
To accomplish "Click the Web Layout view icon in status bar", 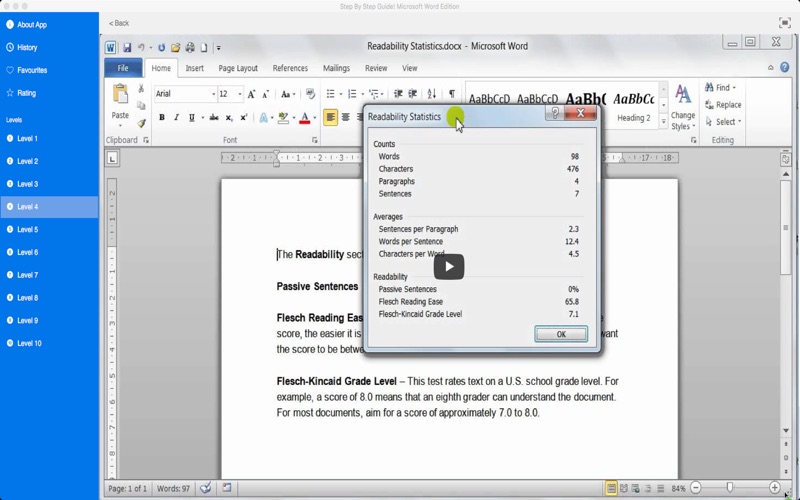I will tap(635, 488).
